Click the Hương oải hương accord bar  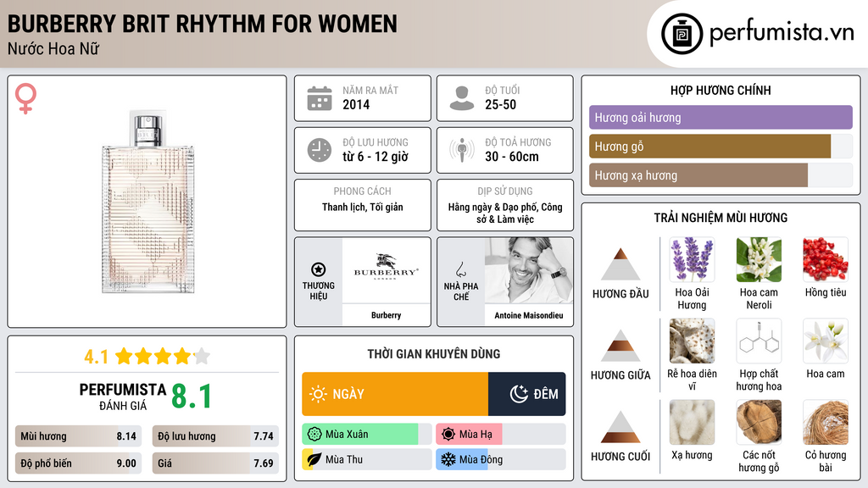(720, 118)
